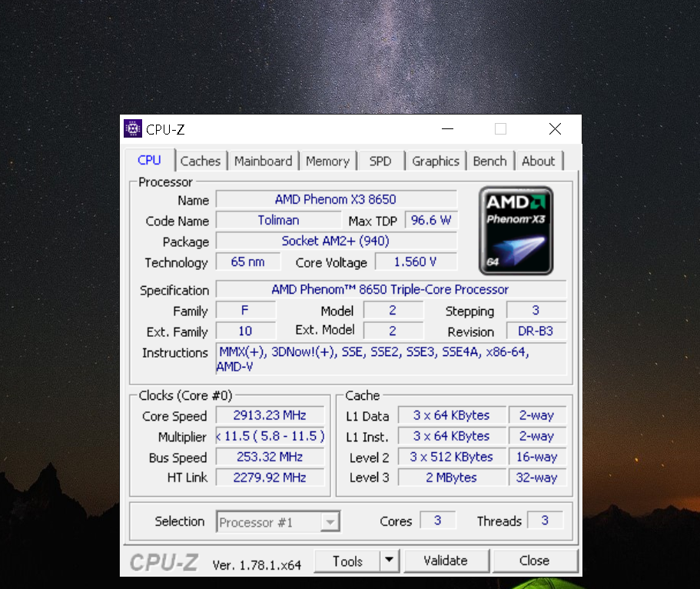The image size is (700, 589).
Task: Click the Threads count value '3'
Action: coord(545,521)
